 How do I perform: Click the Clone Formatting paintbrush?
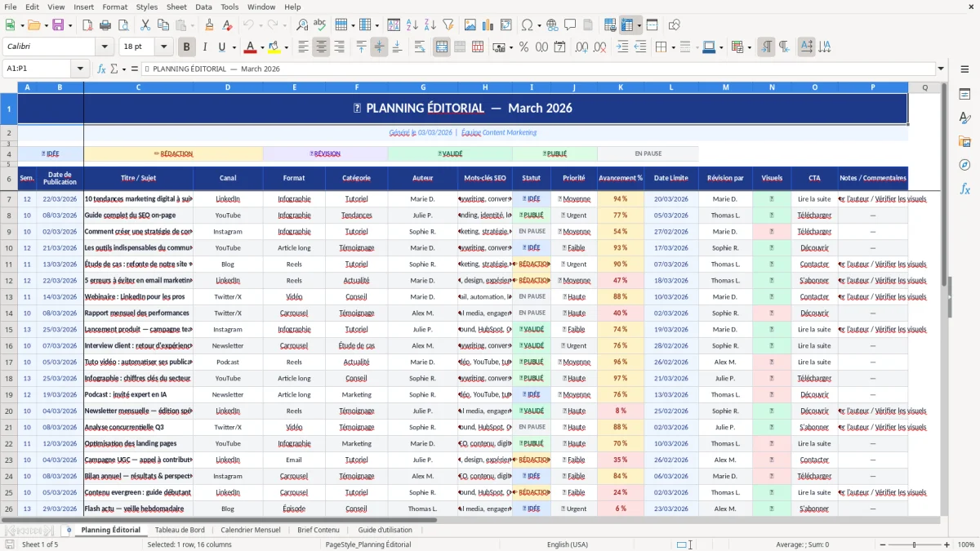pyautogui.click(x=209, y=25)
